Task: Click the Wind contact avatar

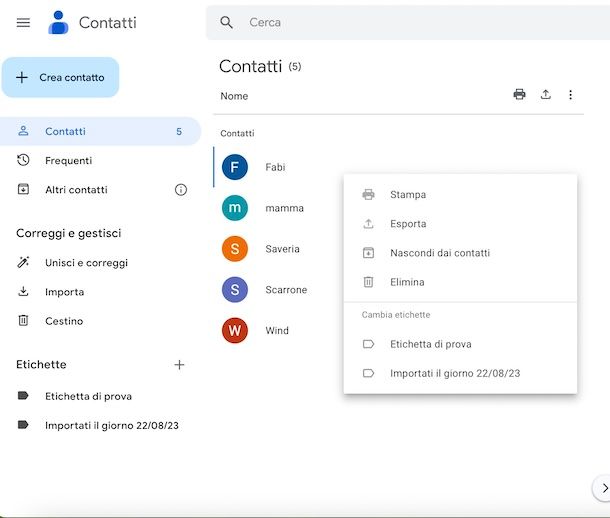Action: [235, 331]
